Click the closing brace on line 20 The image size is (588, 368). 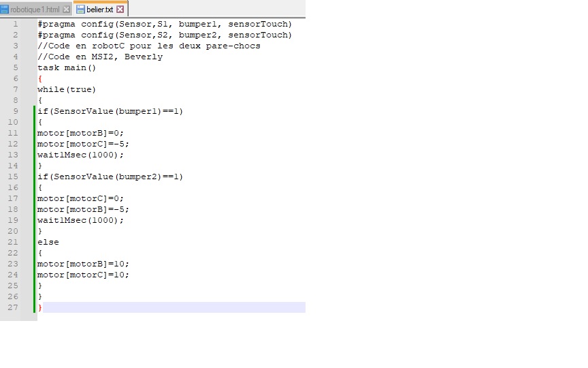[39, 231]
